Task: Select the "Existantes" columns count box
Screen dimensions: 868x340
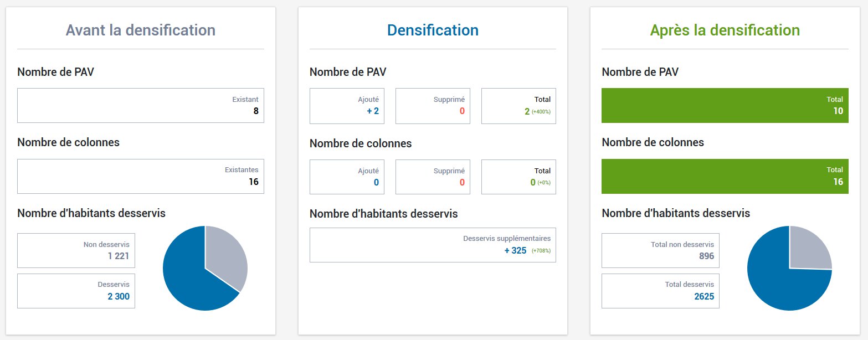Action: point(141,176)
